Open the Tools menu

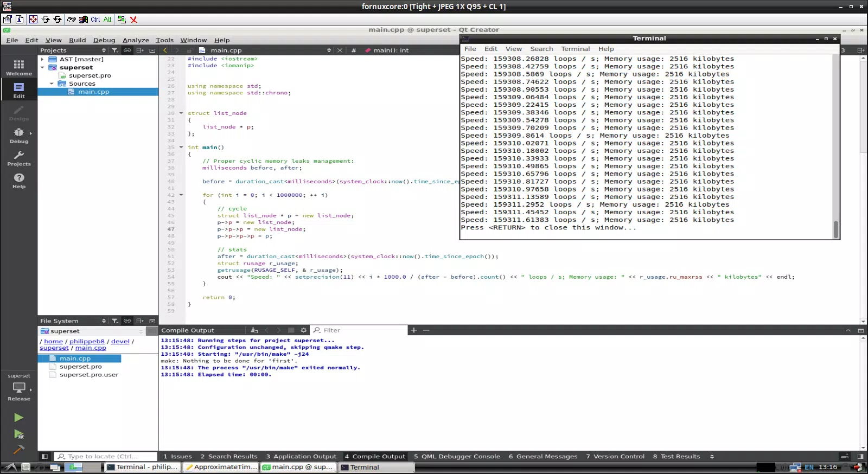(x=164, y=40)
